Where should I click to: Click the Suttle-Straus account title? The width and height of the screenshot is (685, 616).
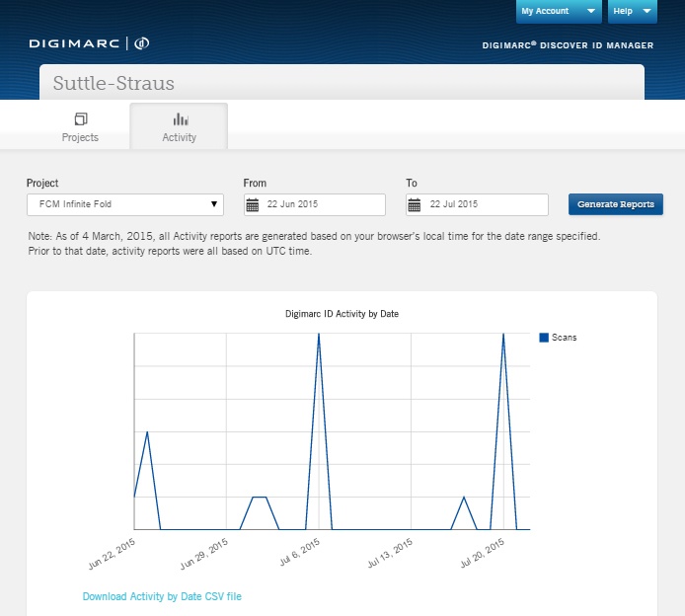point(113,83)
